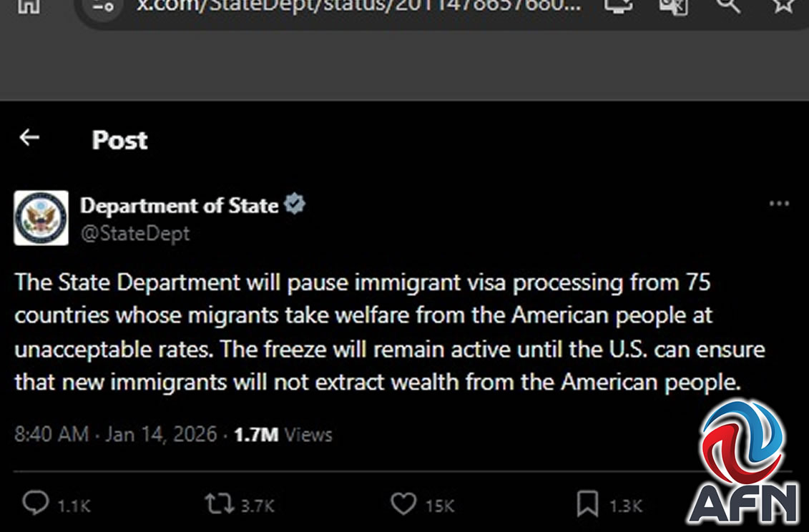Repost the State Department post
The height and width of the screenshot is (532, 809).
click(219, 504)
